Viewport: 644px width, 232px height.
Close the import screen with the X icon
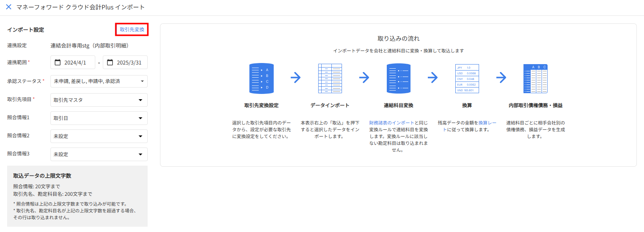tap(9, 7)
